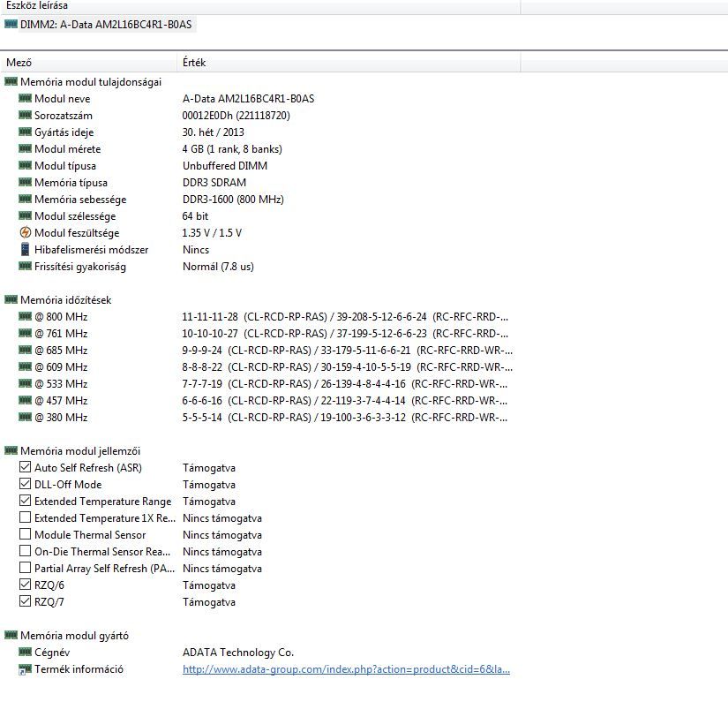The width and height of the screenshot is (728, 717).
Task: Toggle the Partial Array Self Refresh checkbox
Action: pyautogui.click(x=25, y=568)
